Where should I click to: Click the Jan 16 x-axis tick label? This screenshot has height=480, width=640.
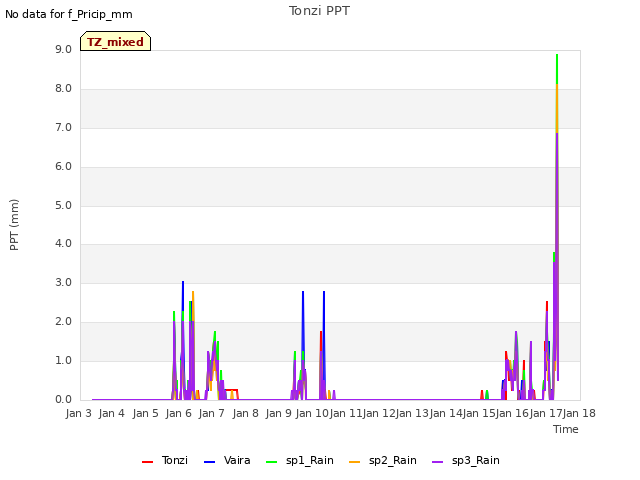click(512, 413)
